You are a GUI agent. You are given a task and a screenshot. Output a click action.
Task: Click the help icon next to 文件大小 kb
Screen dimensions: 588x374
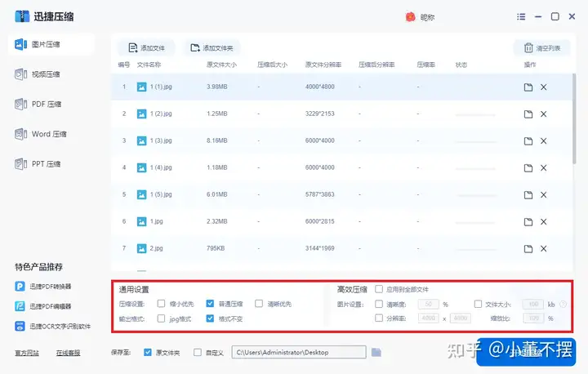563,304
